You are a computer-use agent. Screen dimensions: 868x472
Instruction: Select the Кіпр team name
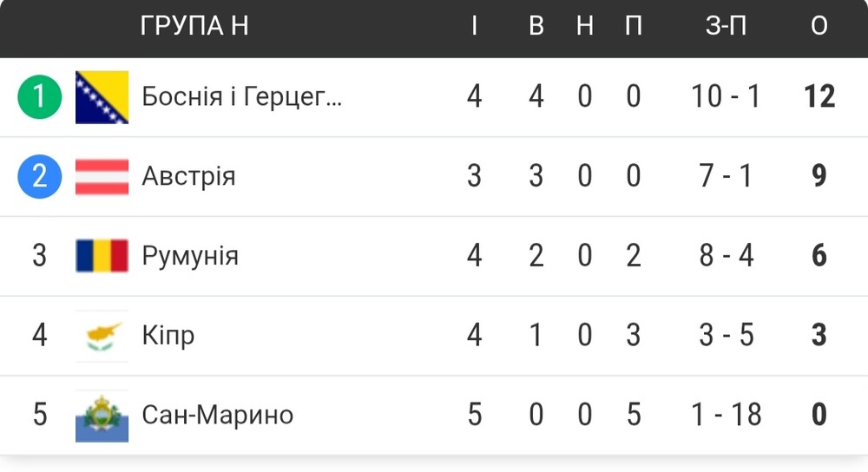pos(168,335)
